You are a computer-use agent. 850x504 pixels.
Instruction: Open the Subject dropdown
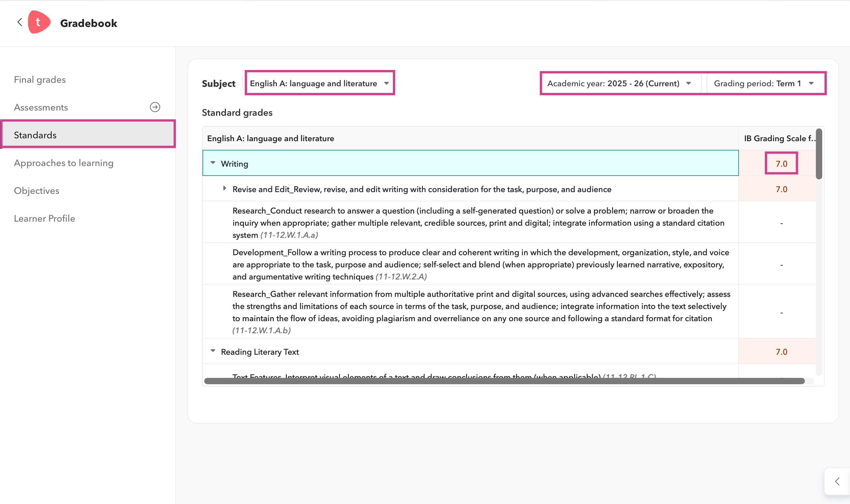pyautogui.click(x=320, y=83)
